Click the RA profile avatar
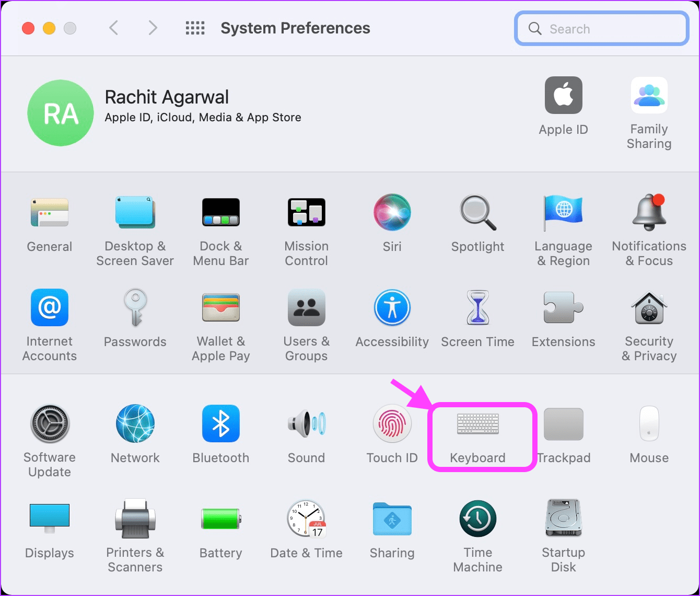 tap(61, 113)
